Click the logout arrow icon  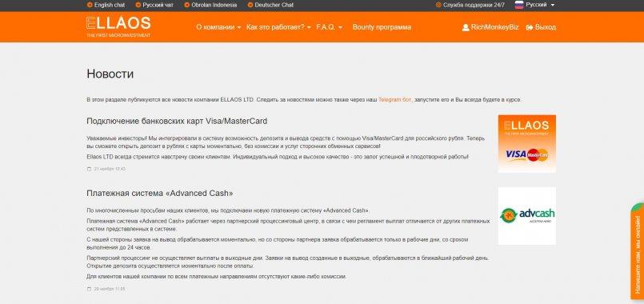point(530,27)
